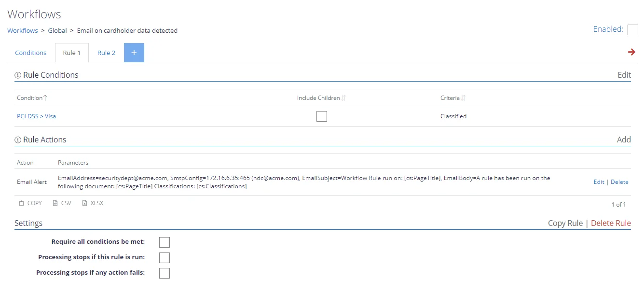The image size is (644, 294).
Task: Open the Global breadcrumb
Action: click(x=57, y=30)
